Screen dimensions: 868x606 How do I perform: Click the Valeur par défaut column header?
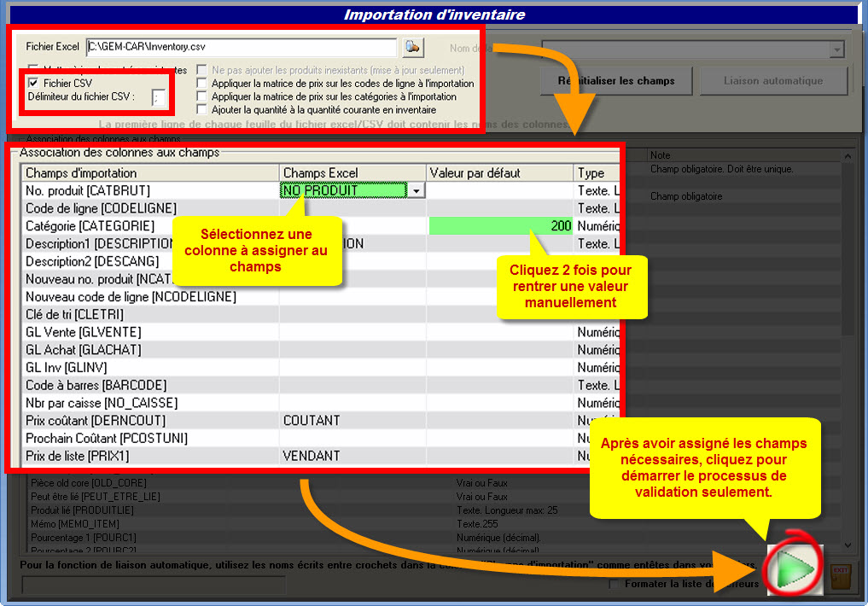(x=500, y=173)
